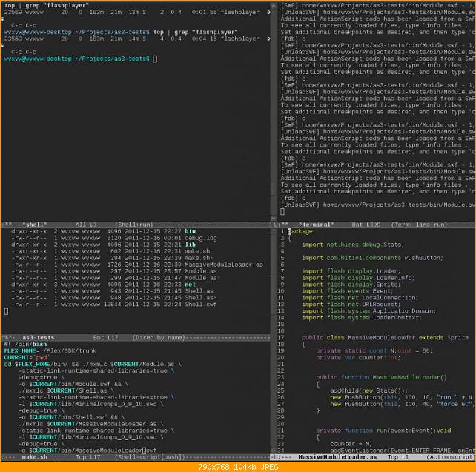Click the './mxmlc $CURRENT/Shell.as' line
Viewport: 476px width, 472px height.
click(x=66, y=390)
